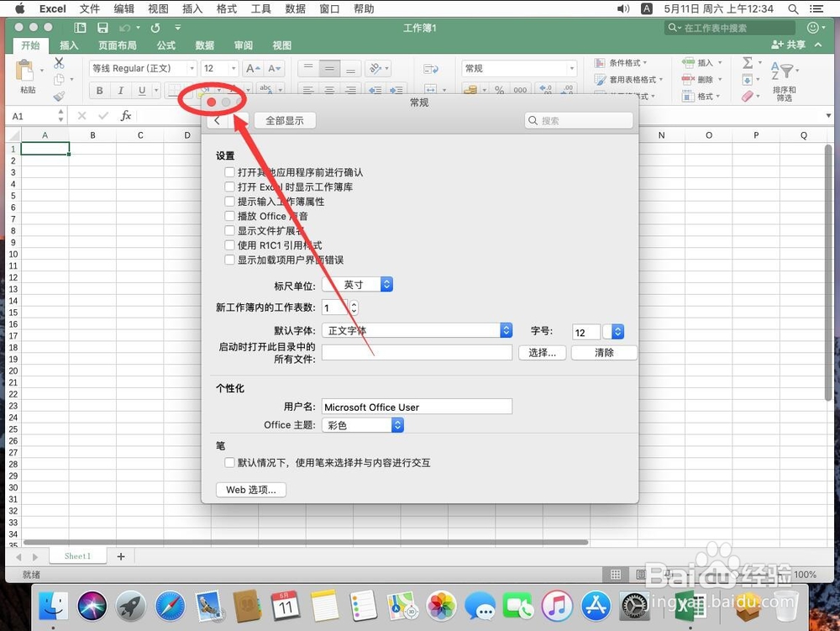Viewport: 840px width, 631px height.
Task: Toggle Italic formatting
Action: tap(120, 91)
